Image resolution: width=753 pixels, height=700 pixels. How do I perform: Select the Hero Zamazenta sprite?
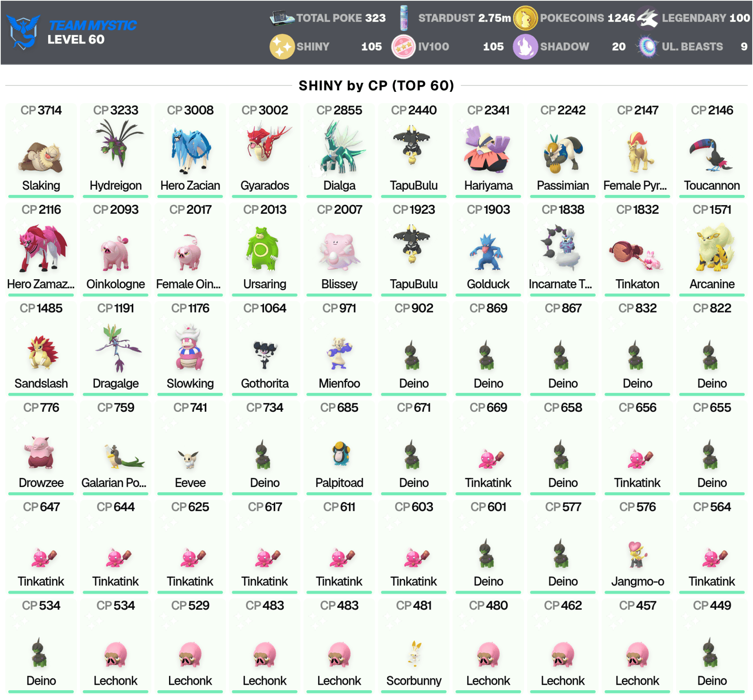click(x=43, y=248)
